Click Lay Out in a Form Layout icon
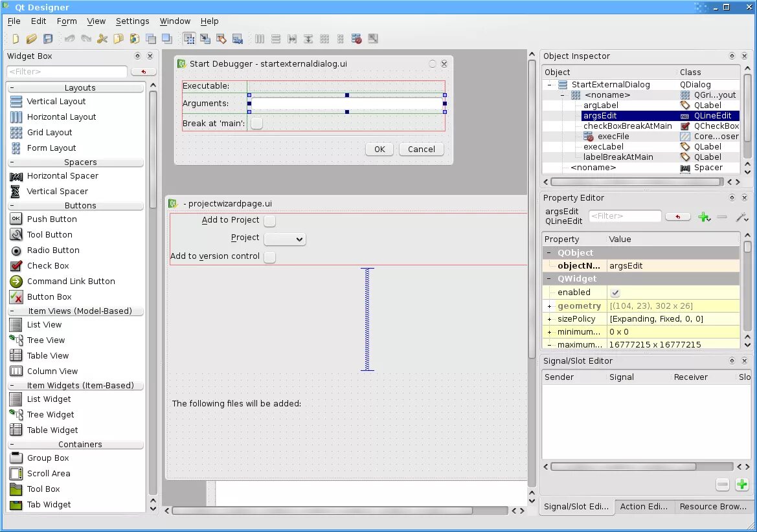This screenshot has width=757, height=532. point(341,39)
